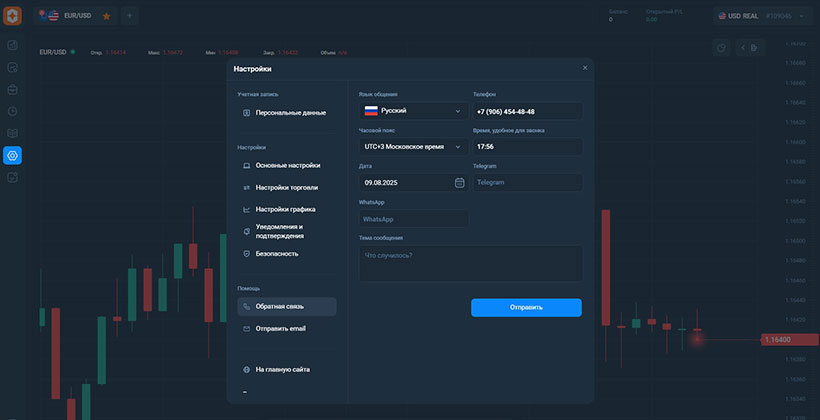
Task: Open the book education sidebar icon
Action: [x=13, y=133]
